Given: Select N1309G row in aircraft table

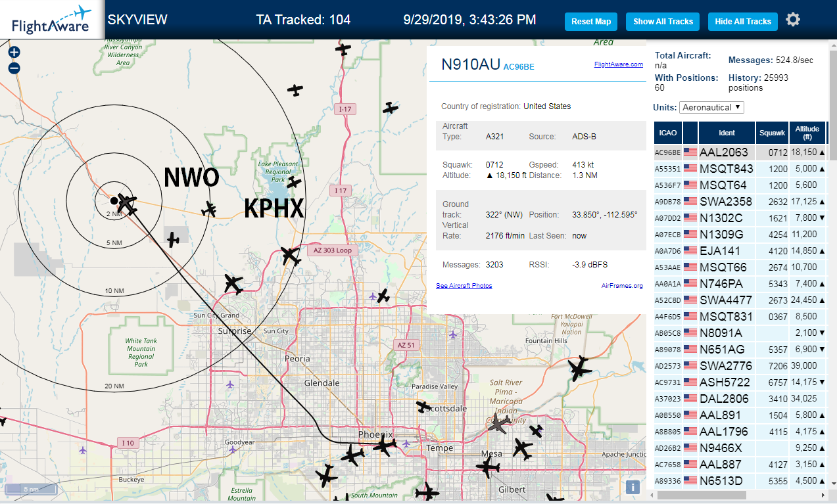Looking at the screenshot, I should 740,234.
